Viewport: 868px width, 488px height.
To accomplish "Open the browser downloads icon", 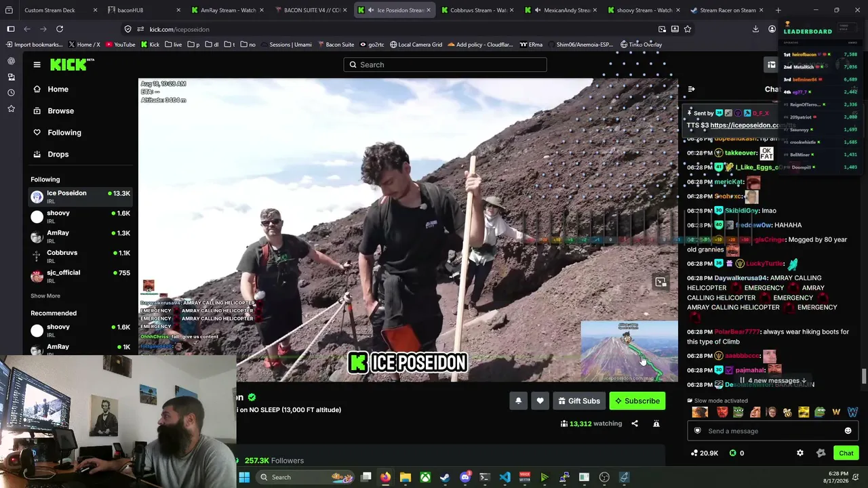I will pyautogui.click(x=755, y=29).
